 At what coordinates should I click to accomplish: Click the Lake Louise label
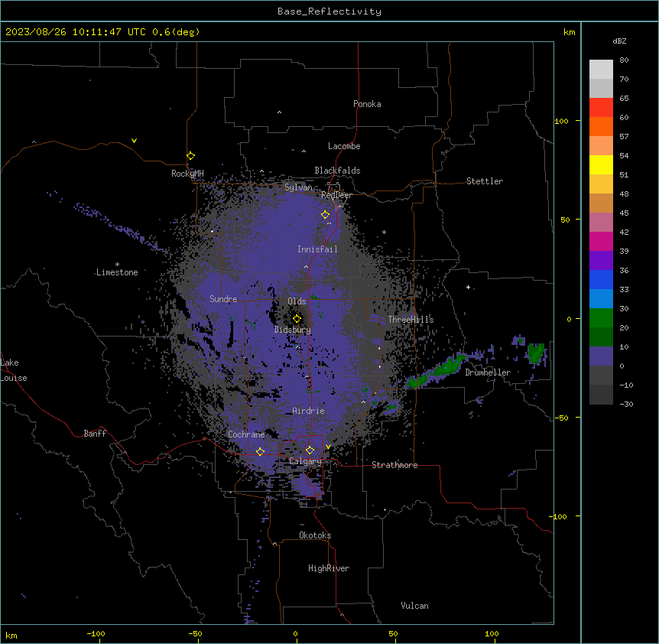[14, 370]
